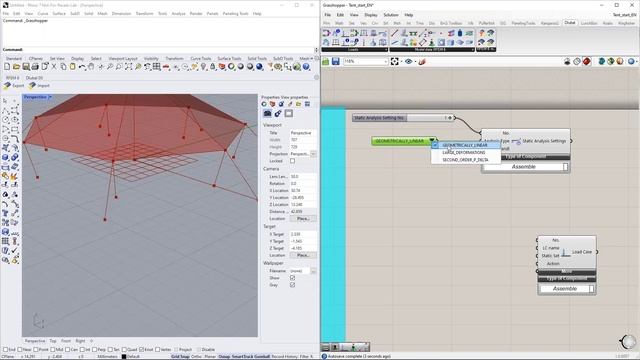640x360 pixels.
Task: Select the checked GEOMETRICALLY_LINEAR list option
Action: [x=465, y=145]
